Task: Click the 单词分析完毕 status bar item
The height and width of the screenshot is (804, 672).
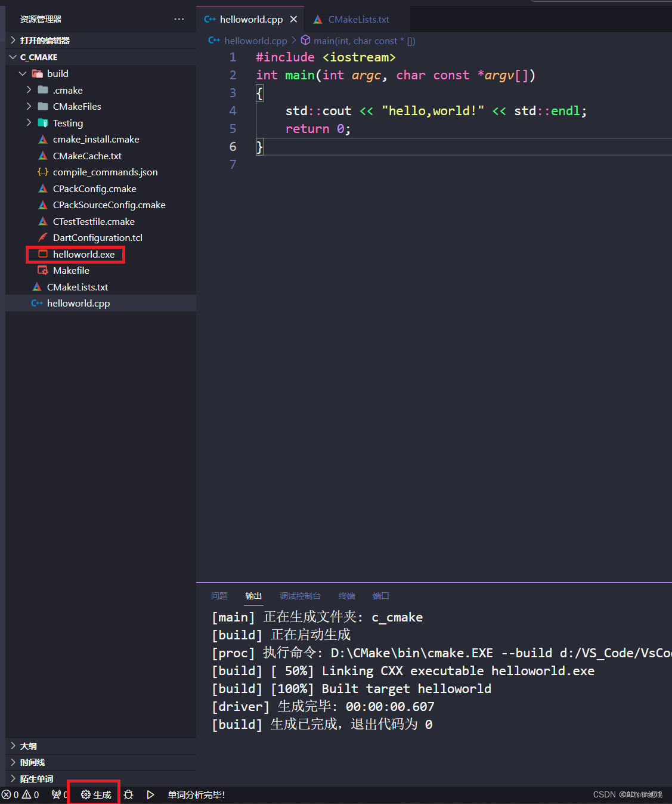Action: pos(196,794)
